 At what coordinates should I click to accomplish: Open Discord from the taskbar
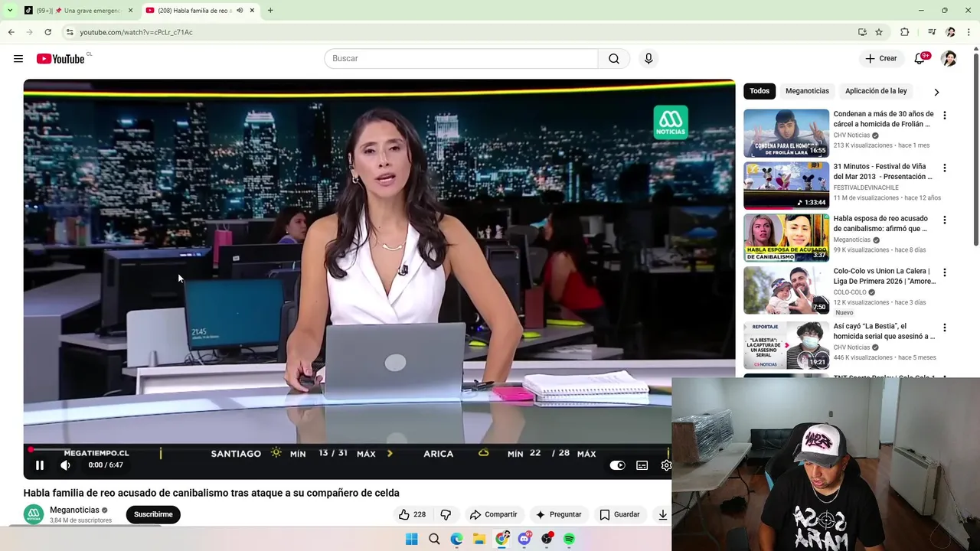[524, 539]
